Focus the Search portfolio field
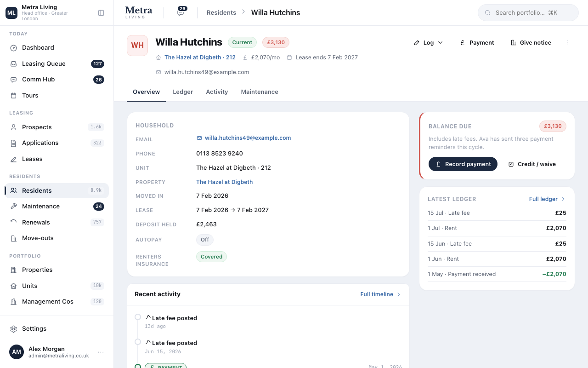 [x=528, y=13]
